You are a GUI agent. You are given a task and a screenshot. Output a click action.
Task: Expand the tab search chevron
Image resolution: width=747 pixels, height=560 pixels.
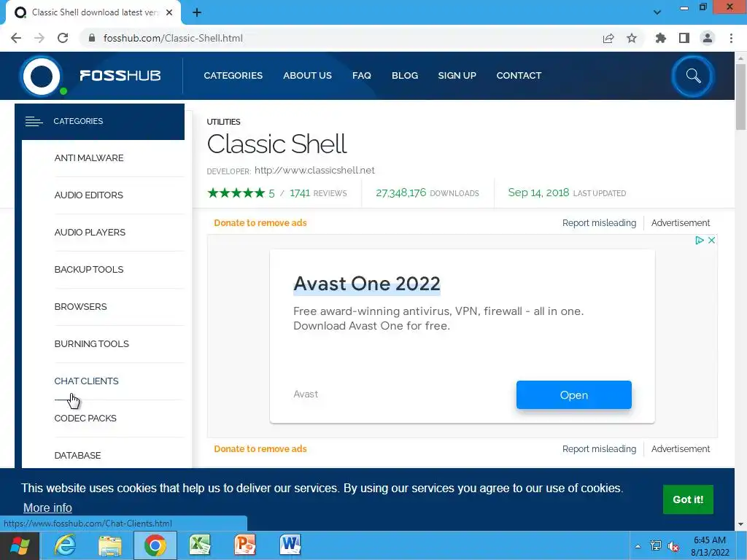pyautogui.click(x=657, y=12)
